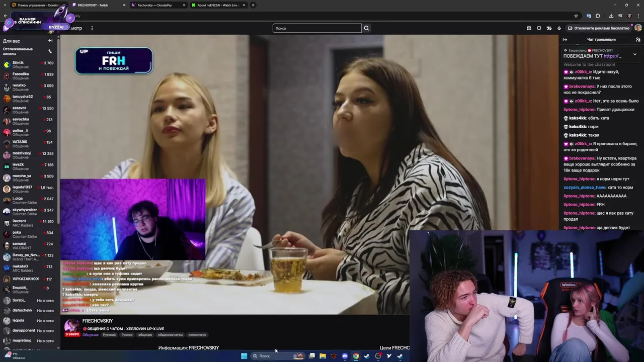Collapse the stream chat panel

tap(565, 40)
